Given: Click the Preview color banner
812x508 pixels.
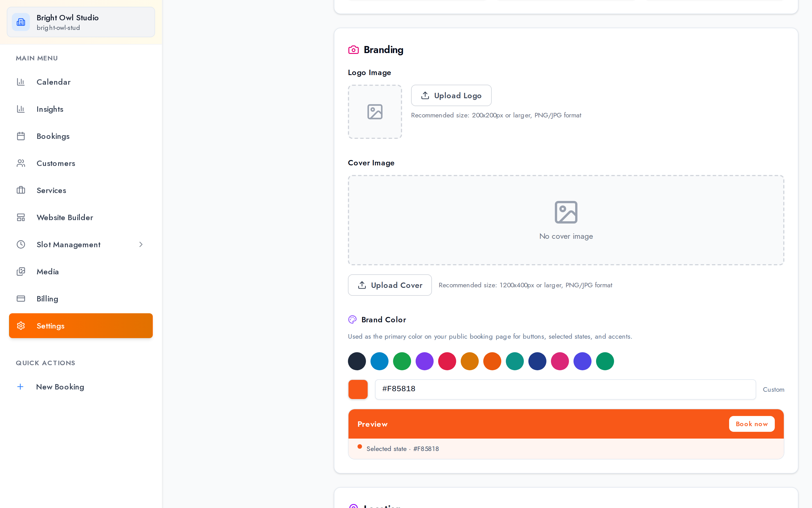Looking at the screenshot, I should 566,424.
